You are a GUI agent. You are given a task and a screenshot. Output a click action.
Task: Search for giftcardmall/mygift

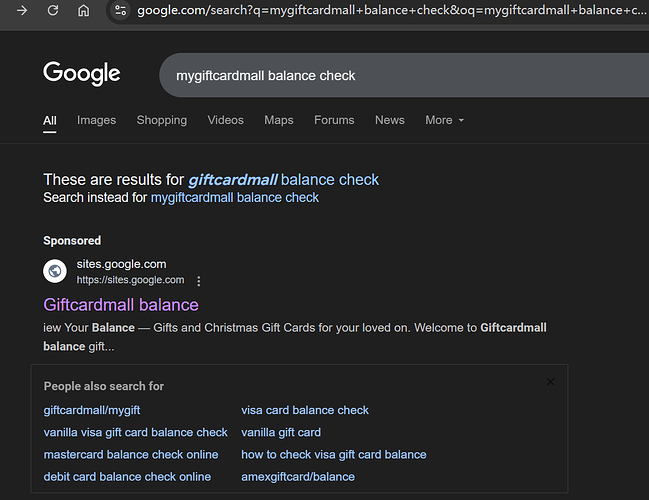pyautogui.click(x=92, y=410)
